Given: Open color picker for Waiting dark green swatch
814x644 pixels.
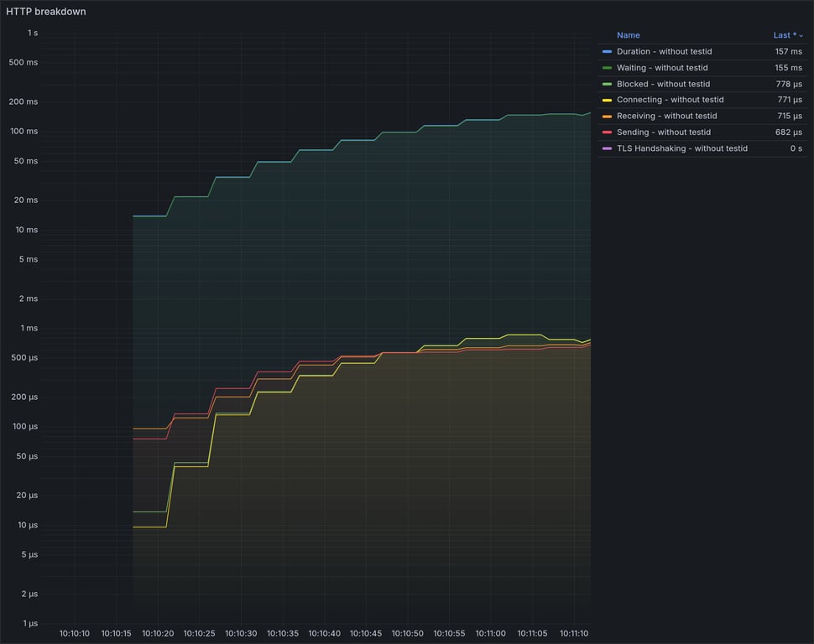Looking at the screenshot, I should pos(607,67).
